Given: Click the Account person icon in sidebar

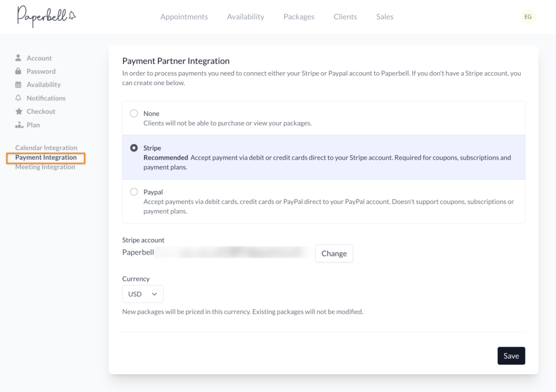Looking at the screenshot, I should 18,58.
